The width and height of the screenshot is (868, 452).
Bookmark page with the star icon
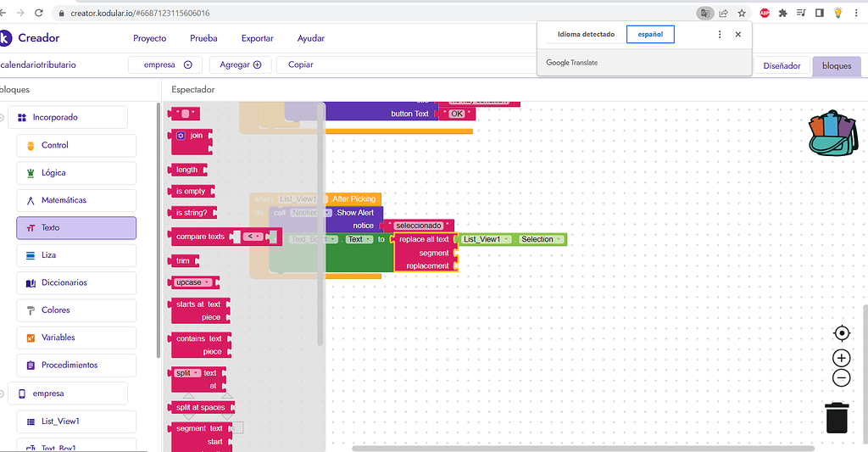coord(742,14)
